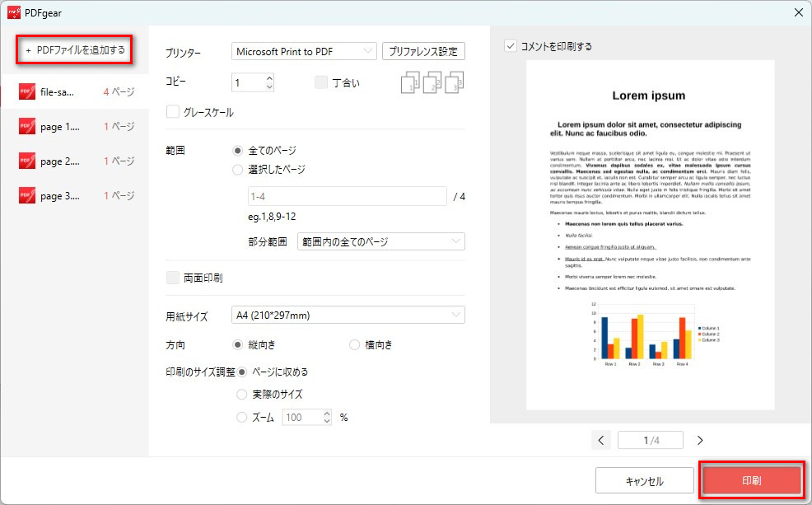Decrease コピー count with down arrow

[x=269, y=87]
